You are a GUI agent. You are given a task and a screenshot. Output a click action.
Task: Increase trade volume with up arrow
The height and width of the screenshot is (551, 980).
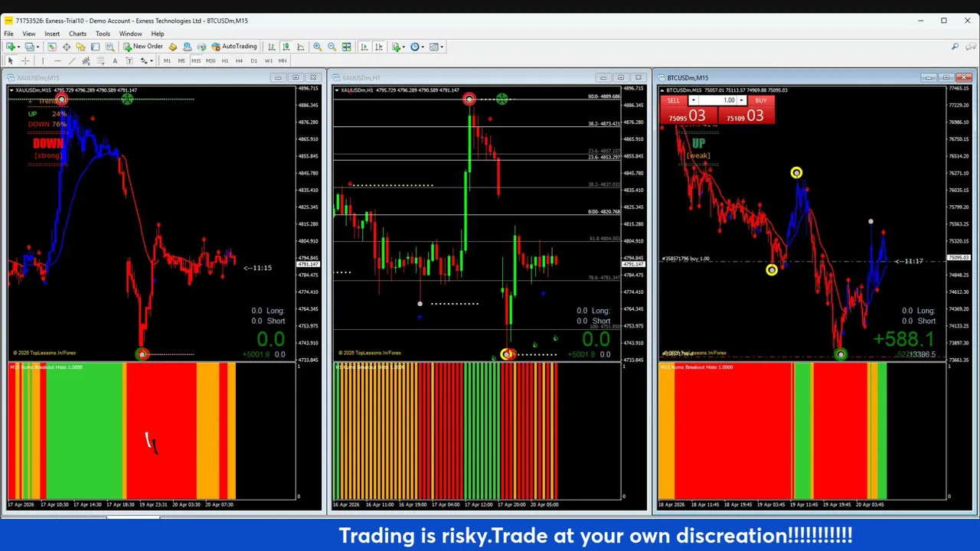pyautogui.click(x=741, y=100)
